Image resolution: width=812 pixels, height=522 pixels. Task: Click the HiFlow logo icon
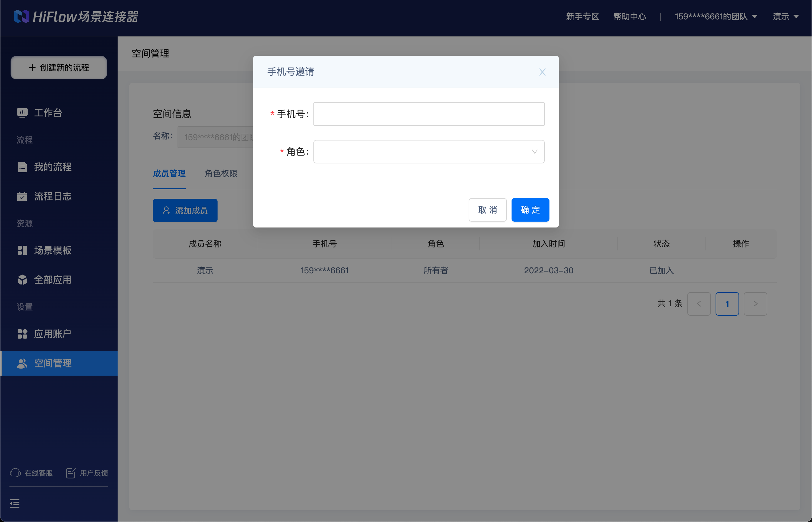point(22,16)
